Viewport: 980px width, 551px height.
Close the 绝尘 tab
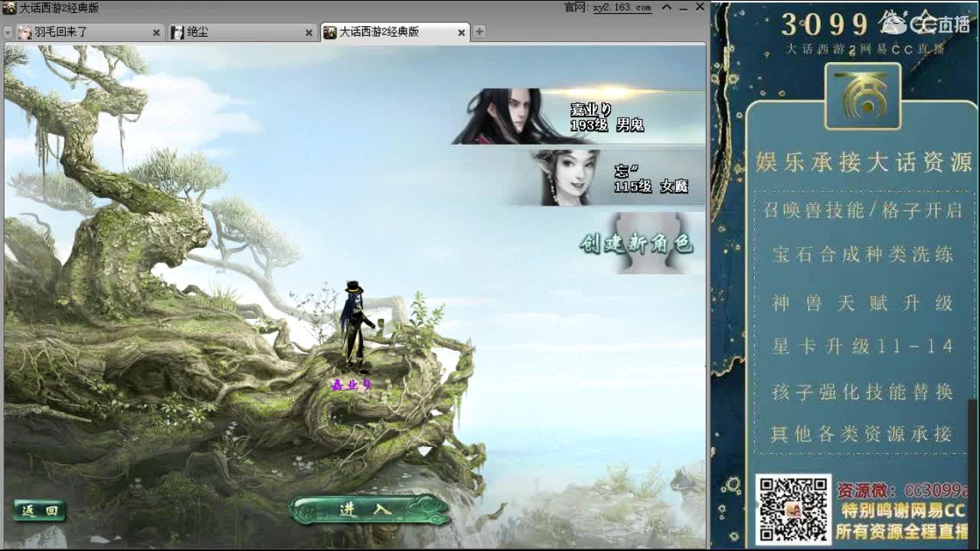click(309, 32)
